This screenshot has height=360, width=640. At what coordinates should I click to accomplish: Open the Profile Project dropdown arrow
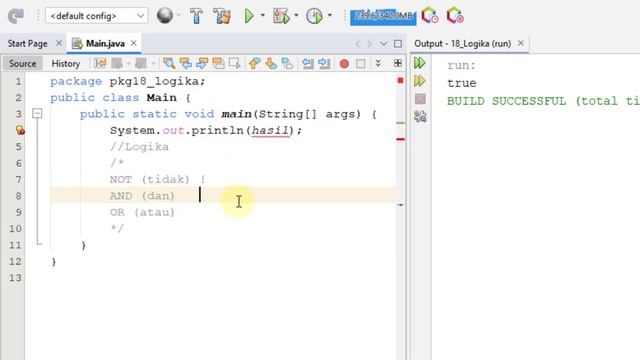(x=330, y=16)
